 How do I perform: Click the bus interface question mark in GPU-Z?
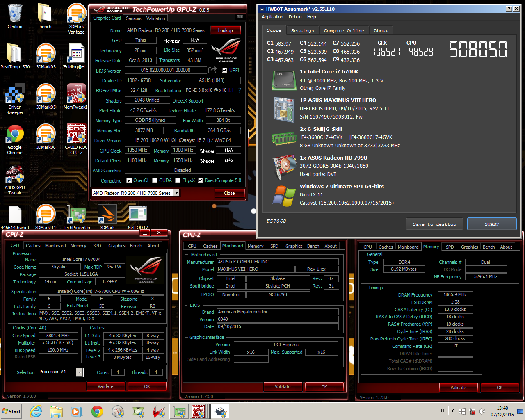coord(240,90)
